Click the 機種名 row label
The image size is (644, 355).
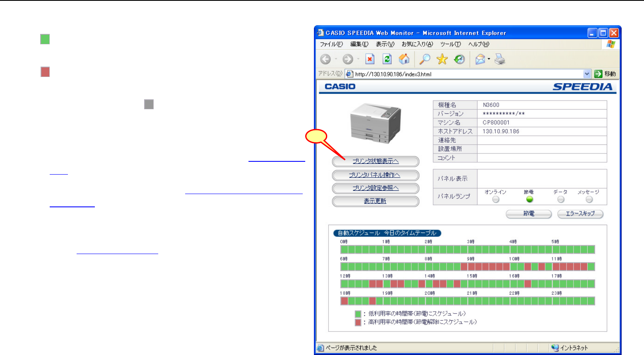[x=447, y=105]
